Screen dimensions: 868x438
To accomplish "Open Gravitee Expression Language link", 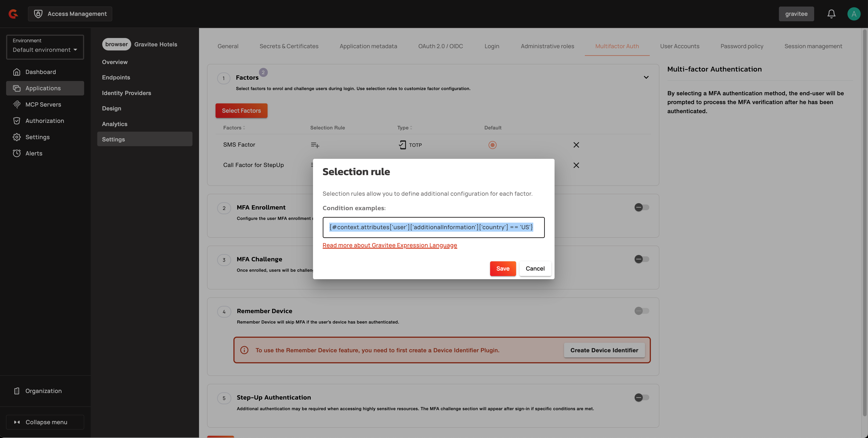I will point(389,245).
